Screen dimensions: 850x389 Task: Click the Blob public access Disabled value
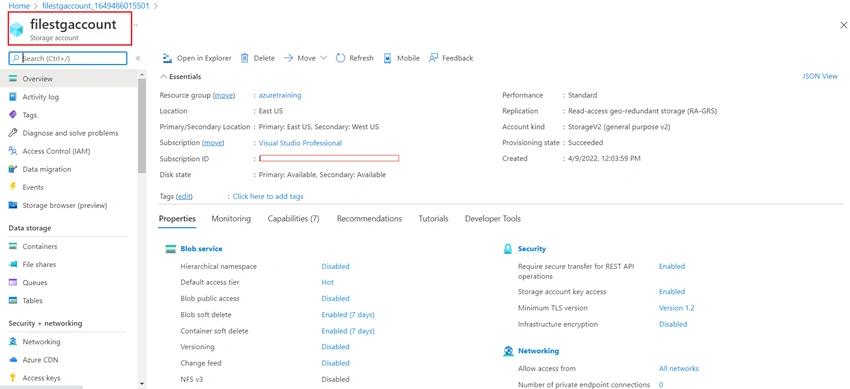click(335, 299)
